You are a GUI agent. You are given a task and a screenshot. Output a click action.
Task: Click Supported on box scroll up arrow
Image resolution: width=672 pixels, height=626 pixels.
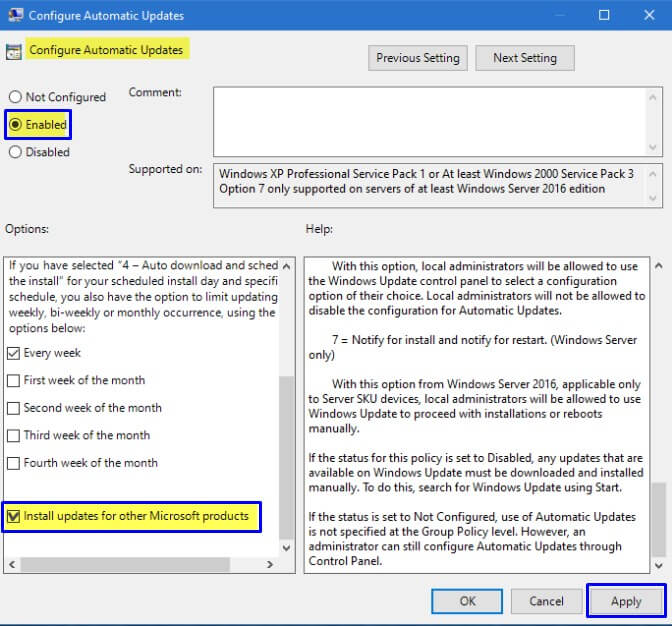652,174
